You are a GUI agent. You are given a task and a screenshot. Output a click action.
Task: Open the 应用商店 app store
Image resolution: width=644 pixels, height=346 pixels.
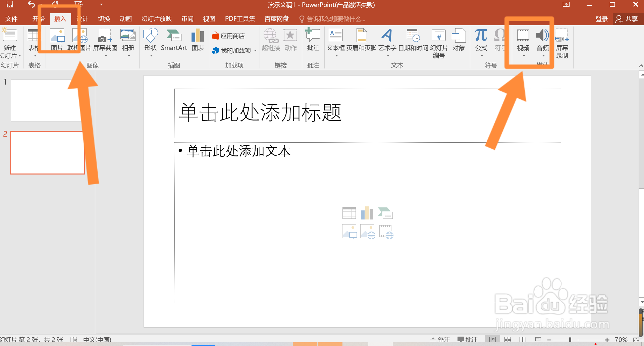pyautogui.click(x=229, y=35)
